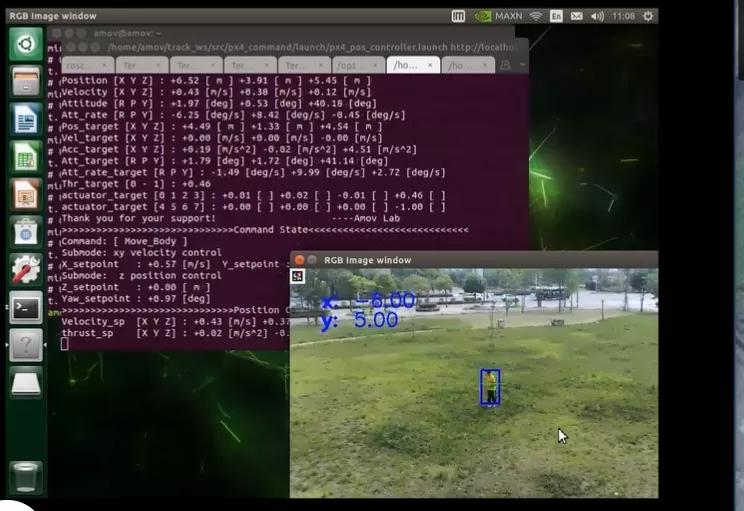Click the Thr_target [0 - 1] line
Image resolution: width=744 pixels, height=511 pixels.
[x=136, y=184]
